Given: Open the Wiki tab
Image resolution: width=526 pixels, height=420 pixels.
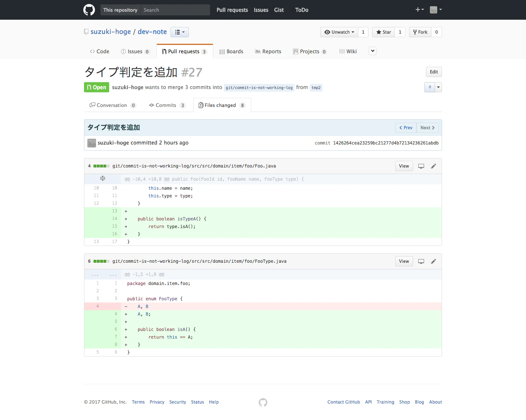Looking at the screenshot, I should (x=348, y=51).
